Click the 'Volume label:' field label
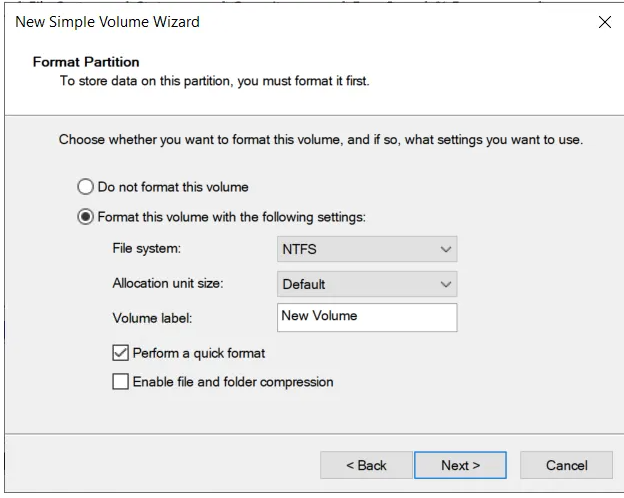 (x=151, y=319)
